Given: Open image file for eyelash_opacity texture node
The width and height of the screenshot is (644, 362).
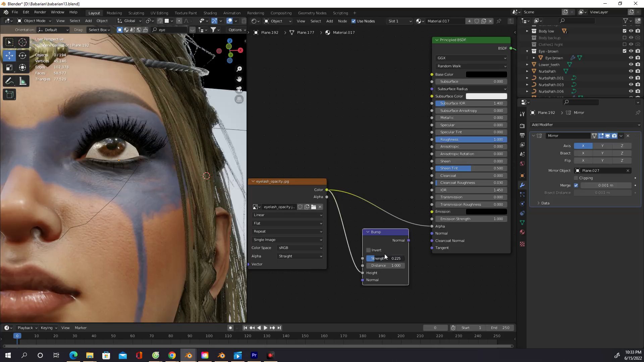Looking at the screenshot, I should coord(314,207).
